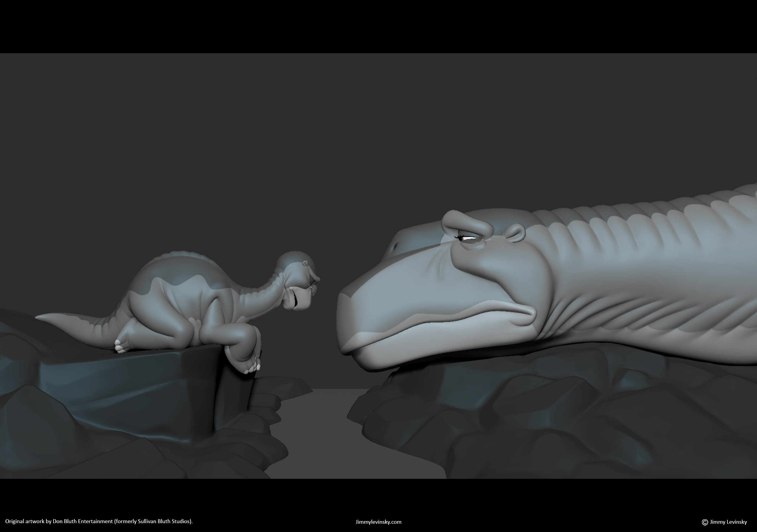Click the small dinosaur's tail tip
Viewport: 757px width, 532px height.
coord(40,317)
